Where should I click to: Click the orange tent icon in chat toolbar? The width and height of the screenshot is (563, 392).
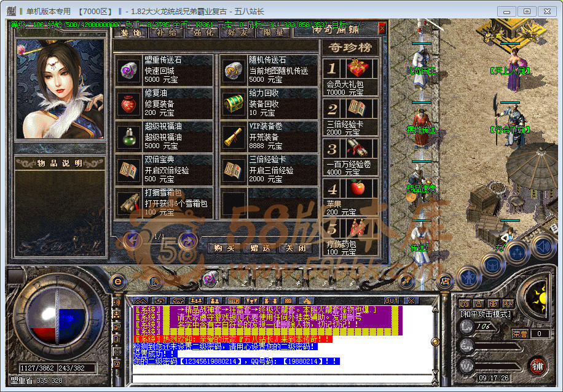point(306,301)
